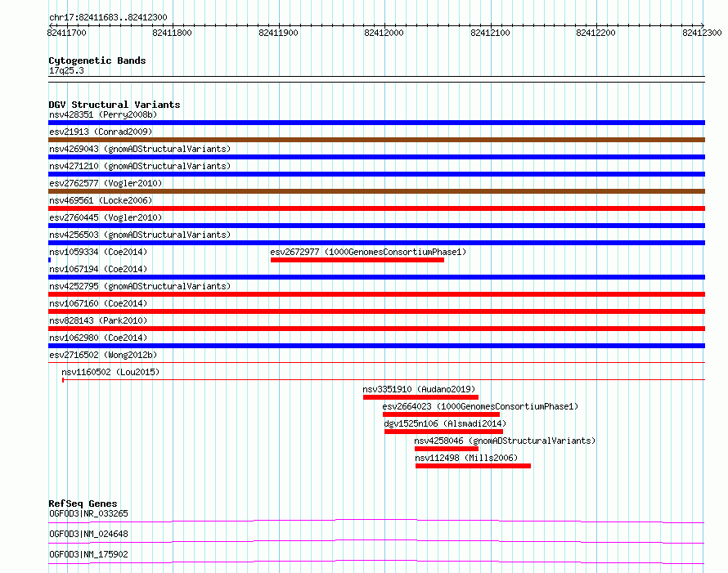Select esv2760445 (Vogler2010) label
728x573 pixels.
(106, 217)
